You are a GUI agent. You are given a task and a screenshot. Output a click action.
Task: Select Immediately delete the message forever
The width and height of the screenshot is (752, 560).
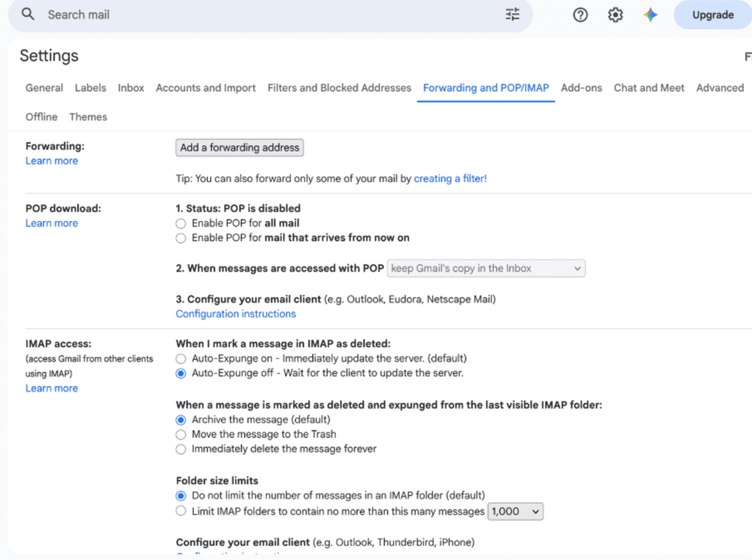click(x=181, y=449)
